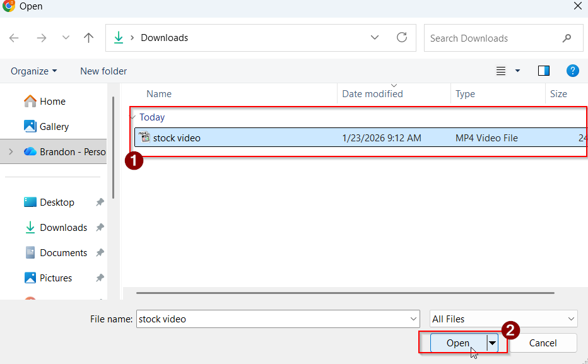The image size is (588, 364).
Task: Open the help question mark icon
Action: pyautogui.click(x=573, y=71)
